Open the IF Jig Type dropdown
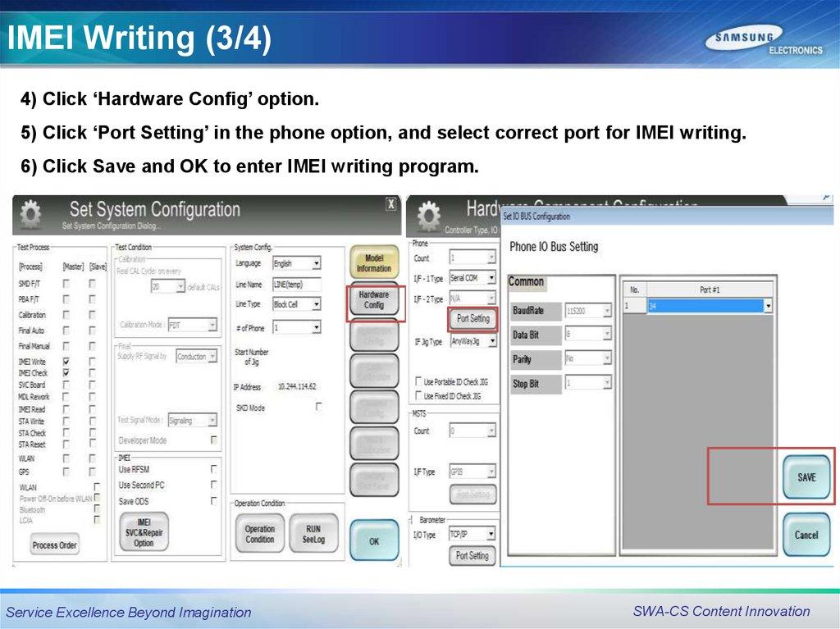This screenshot has height=629, width=840. point(492,341)
